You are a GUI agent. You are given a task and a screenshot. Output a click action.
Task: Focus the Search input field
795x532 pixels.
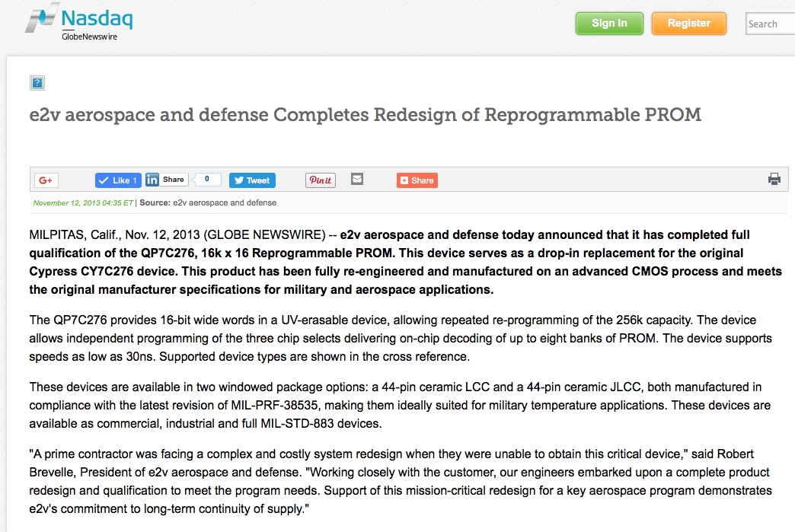(770, 24)
